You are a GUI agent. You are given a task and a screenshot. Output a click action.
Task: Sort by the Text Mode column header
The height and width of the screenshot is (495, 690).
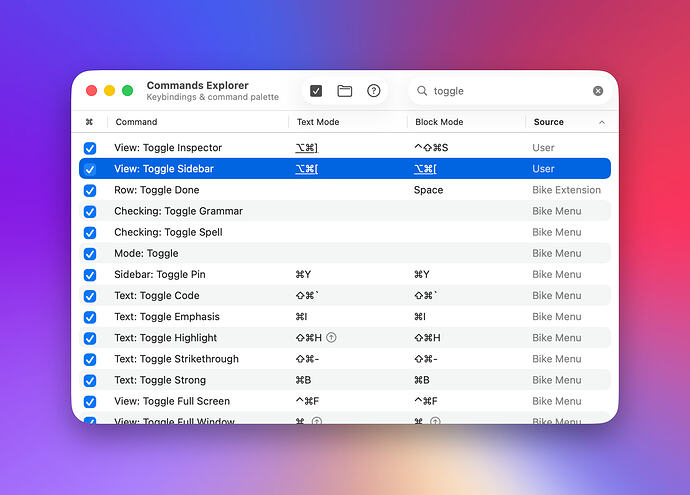pyautogui.click(x=318, y=122)
